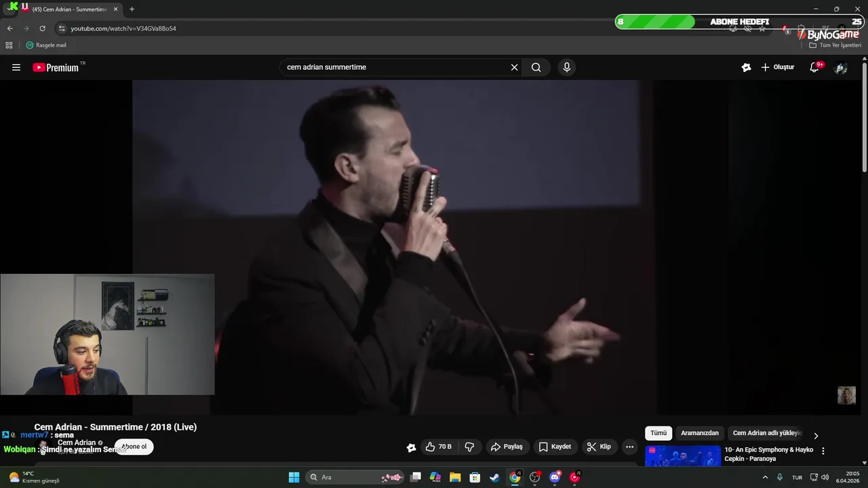Open the account avatar menu
The width and height of the screenshot is (868, 488).
pyautogui.click(x=841, y=67)
